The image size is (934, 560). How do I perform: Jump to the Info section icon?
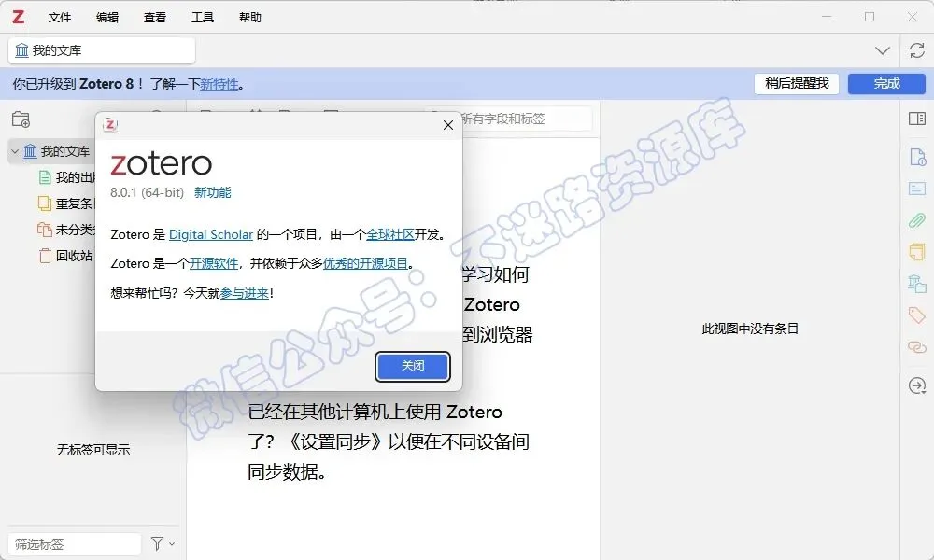click(x=917, y=158)
